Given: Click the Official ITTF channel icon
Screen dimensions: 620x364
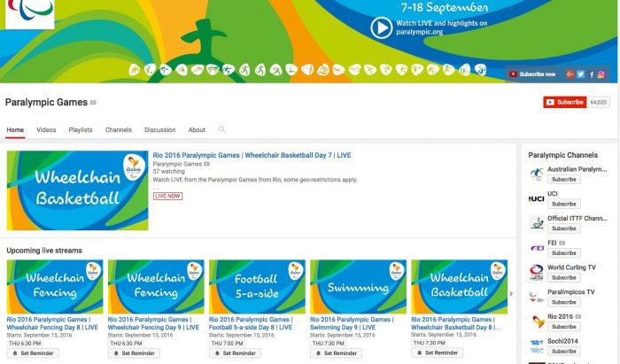Looking at the screenshot, I should 537,223.
